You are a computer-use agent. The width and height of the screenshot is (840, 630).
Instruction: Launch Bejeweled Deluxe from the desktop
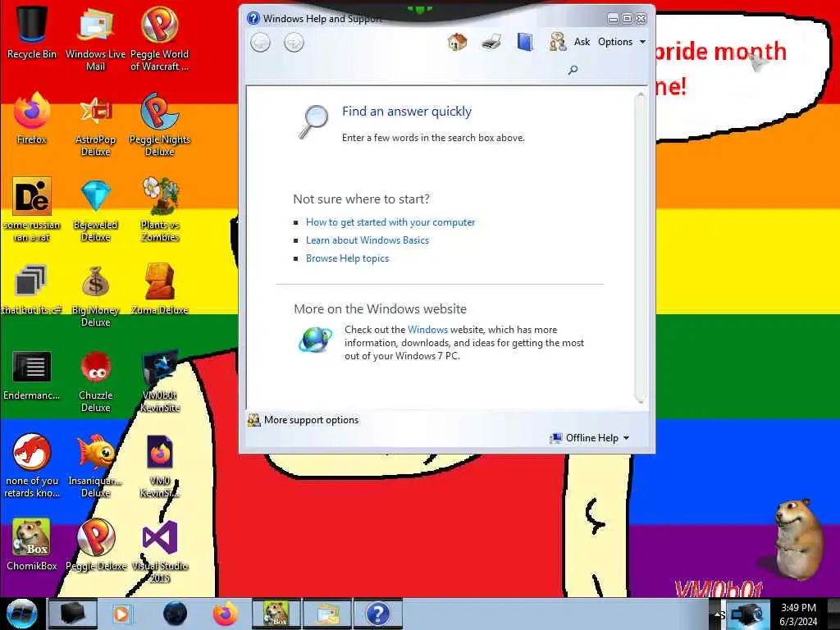pos(95,209)
